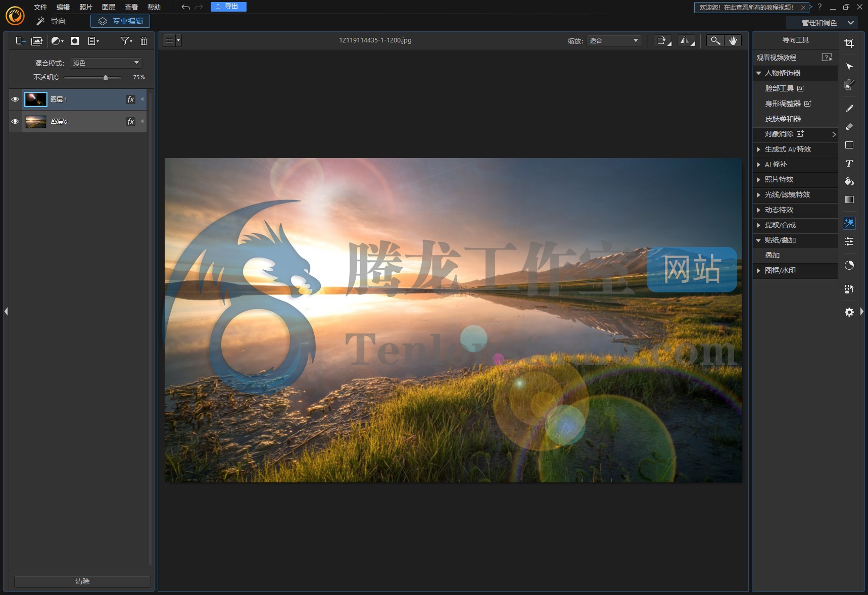The height and width of the screenshot is (595, 868).
Task: Open the 混合模式 blend mode dropdown
Action: click(106, 63)
